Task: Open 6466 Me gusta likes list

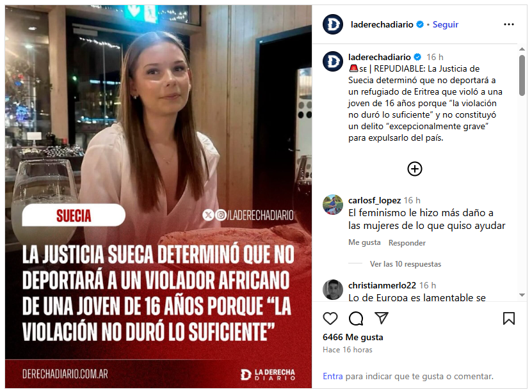Action: pyautogui.click(x=353, y=337)
